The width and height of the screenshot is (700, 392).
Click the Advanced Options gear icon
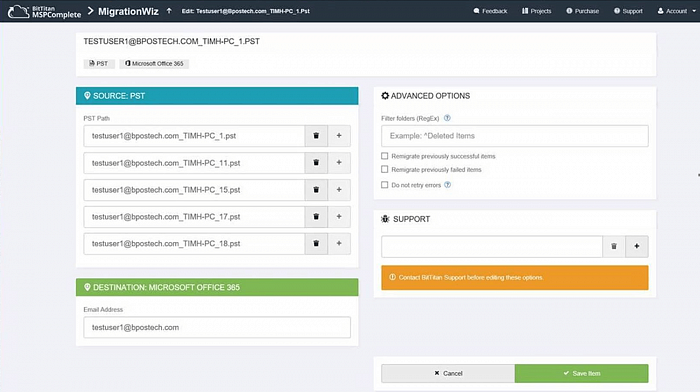click(x=385, y=96)
